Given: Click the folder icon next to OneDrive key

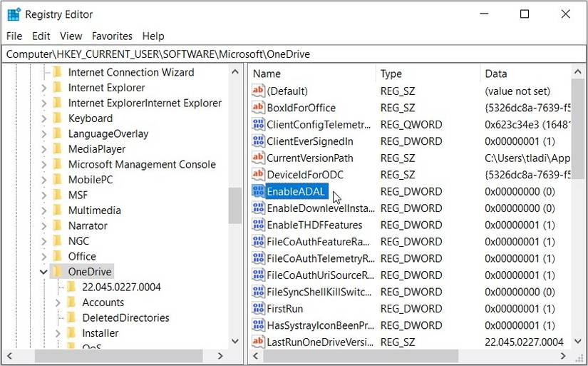Looking at the screenshot, I should [58, 271].
